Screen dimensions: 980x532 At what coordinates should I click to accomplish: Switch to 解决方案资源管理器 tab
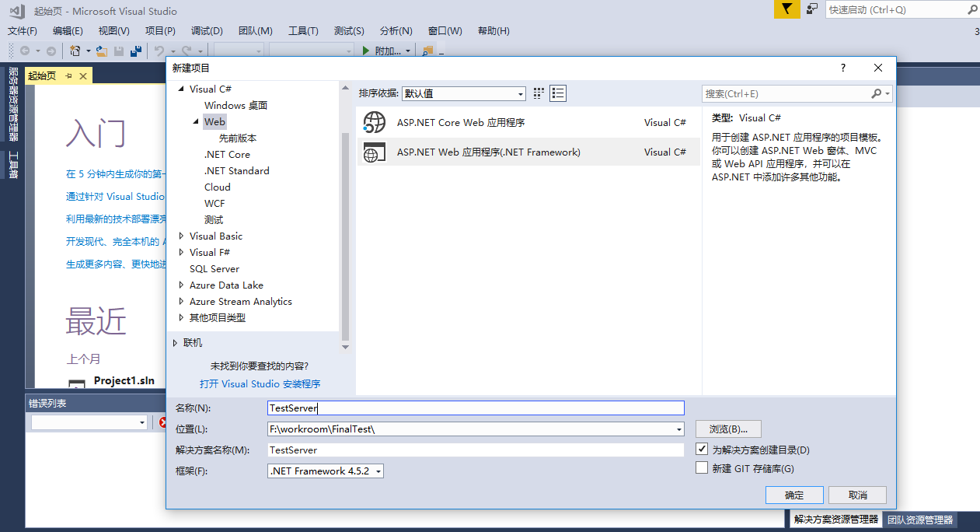pyautogui.click(x=835, y=520)
